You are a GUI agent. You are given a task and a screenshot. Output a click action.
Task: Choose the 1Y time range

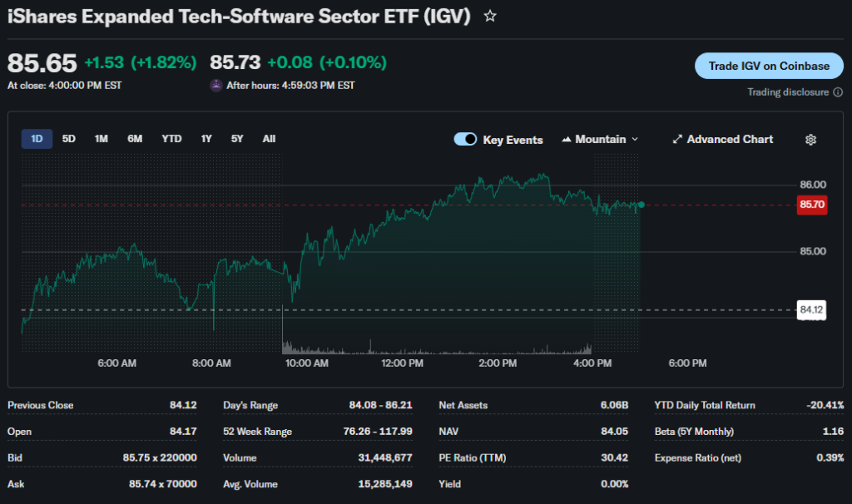coord(206,139)
